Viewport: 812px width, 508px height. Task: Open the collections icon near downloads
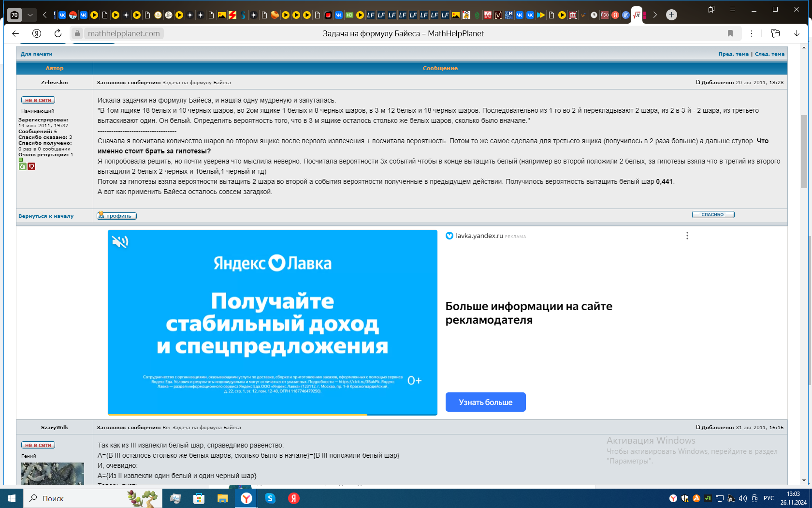(775, 33)
